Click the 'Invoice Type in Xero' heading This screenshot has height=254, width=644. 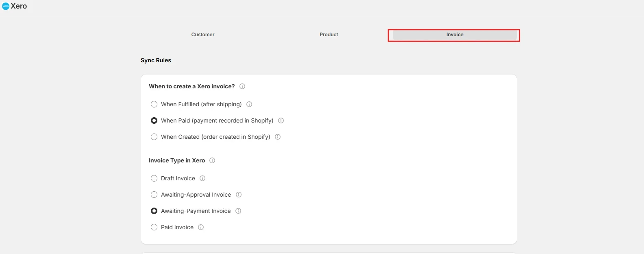pyautogui.click(x=177, y=160)
